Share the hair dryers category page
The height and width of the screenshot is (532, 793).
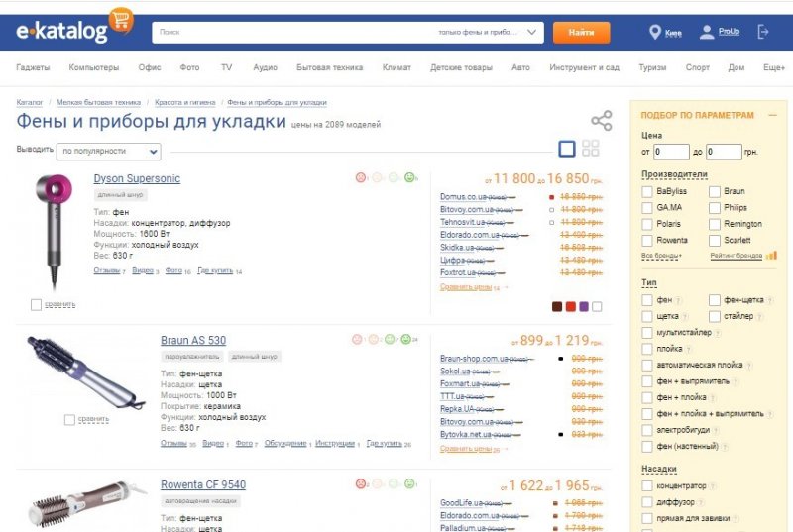(x=602, y=121)
